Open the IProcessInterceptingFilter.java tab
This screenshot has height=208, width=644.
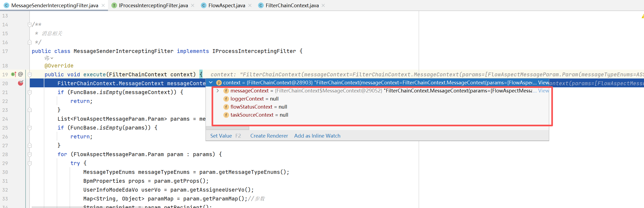tap(153, 5)
